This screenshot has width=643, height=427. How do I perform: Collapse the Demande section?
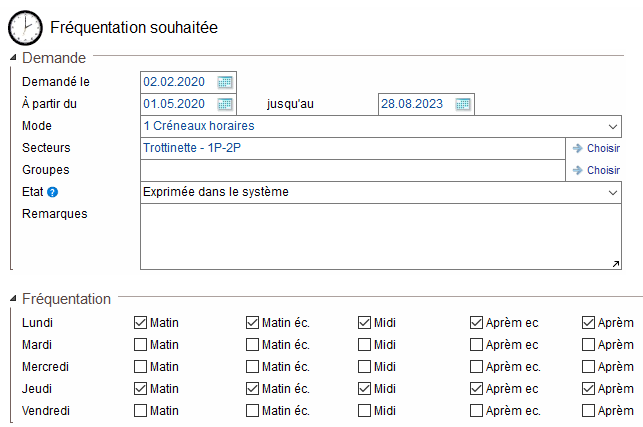click(x=13, y=59)
